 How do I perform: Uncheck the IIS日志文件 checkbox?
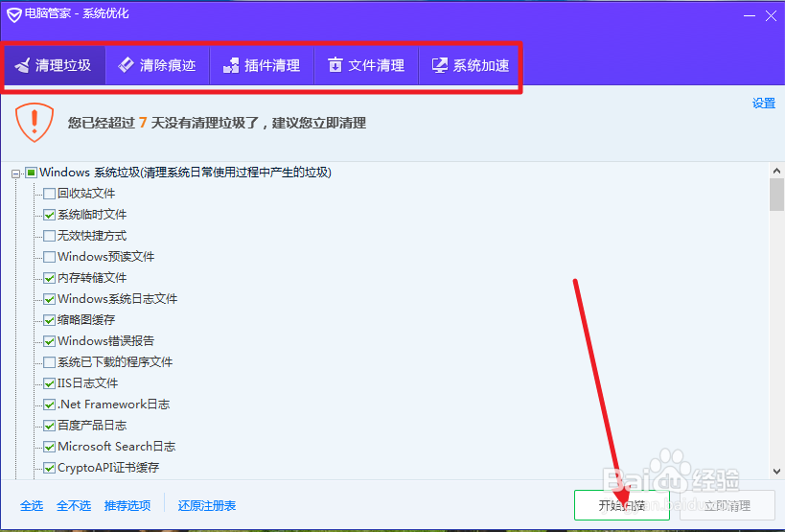[x=49, y=383]
